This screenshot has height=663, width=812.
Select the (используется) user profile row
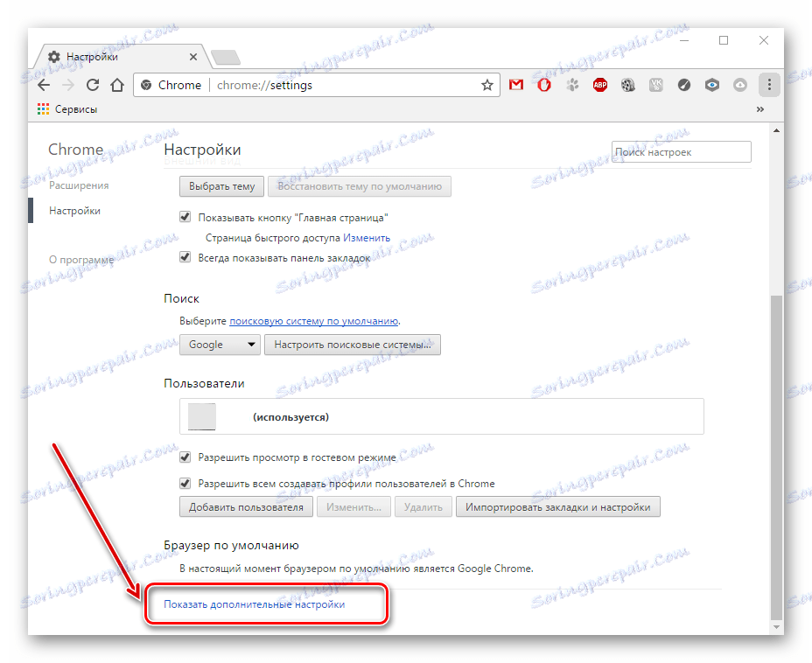pos(441,416)
